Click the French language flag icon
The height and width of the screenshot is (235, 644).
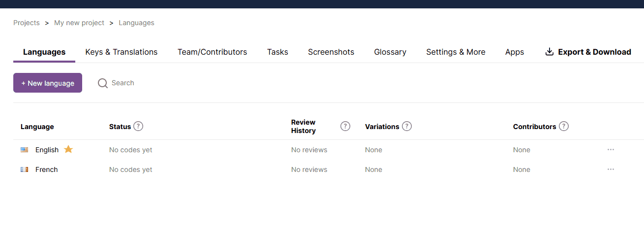point(25,169)
